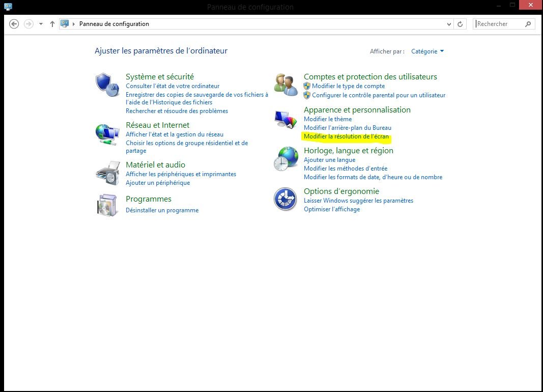Click Modifier les méthodes d'entrée
The height and width of the screenshot is (392, 543).
[x=345, y=169]
